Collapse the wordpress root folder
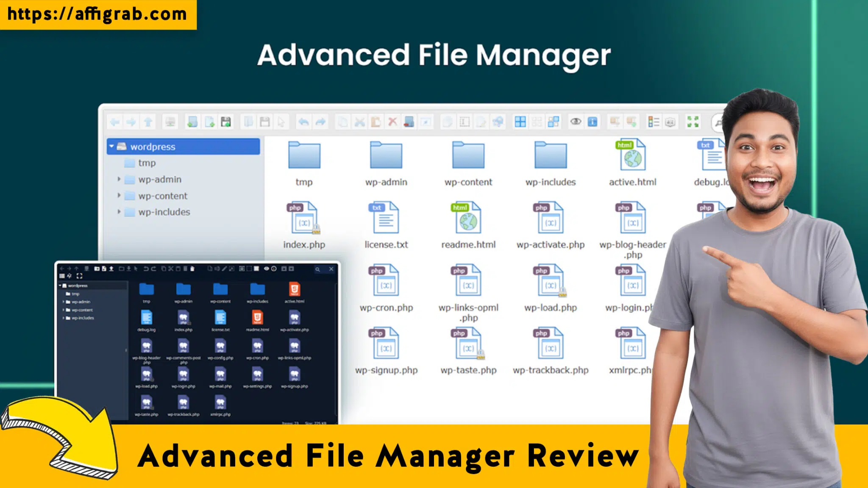This screenshot has height=488, width=868. click(x=111, y=147)
